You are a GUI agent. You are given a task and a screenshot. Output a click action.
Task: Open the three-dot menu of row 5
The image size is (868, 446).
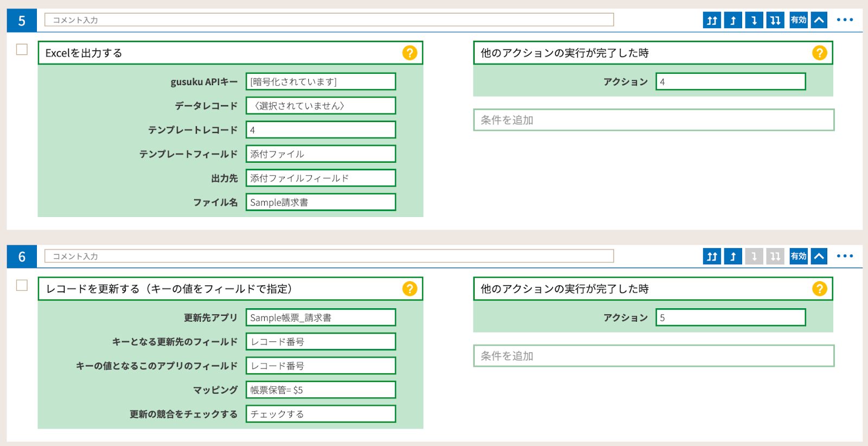click(x=845, y=20)
